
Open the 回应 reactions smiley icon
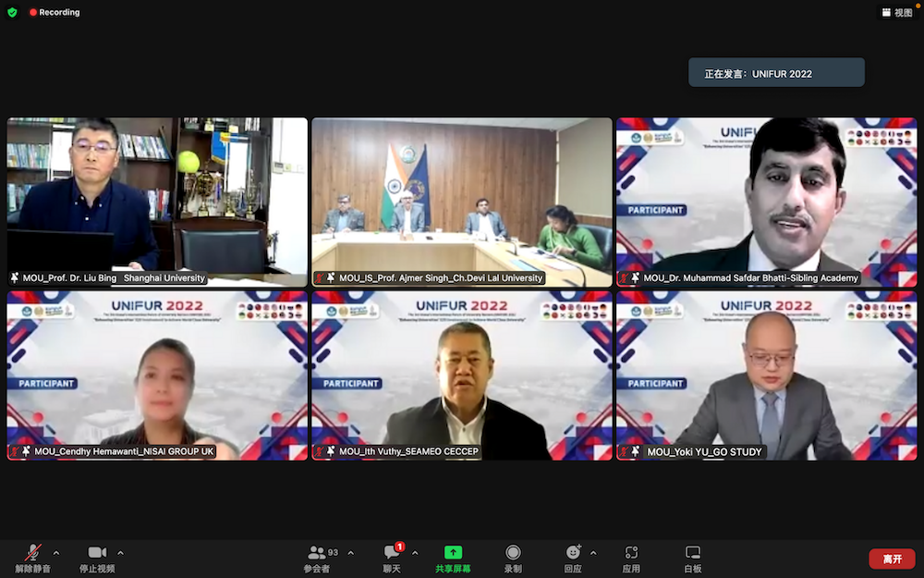[x=573, y=553]
